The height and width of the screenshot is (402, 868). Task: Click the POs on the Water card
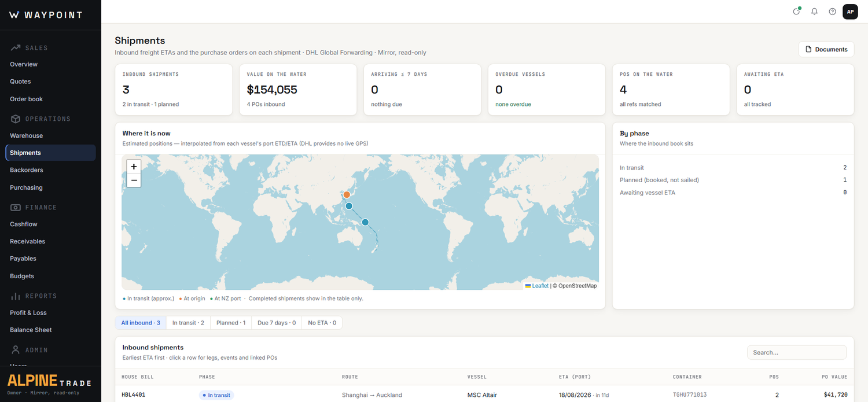(x=671, y=90)
